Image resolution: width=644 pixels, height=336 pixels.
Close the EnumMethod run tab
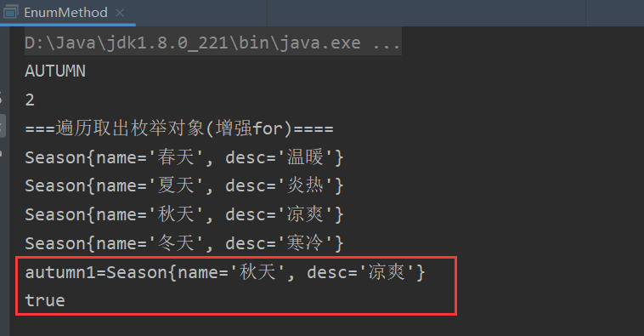coord(120,13)
